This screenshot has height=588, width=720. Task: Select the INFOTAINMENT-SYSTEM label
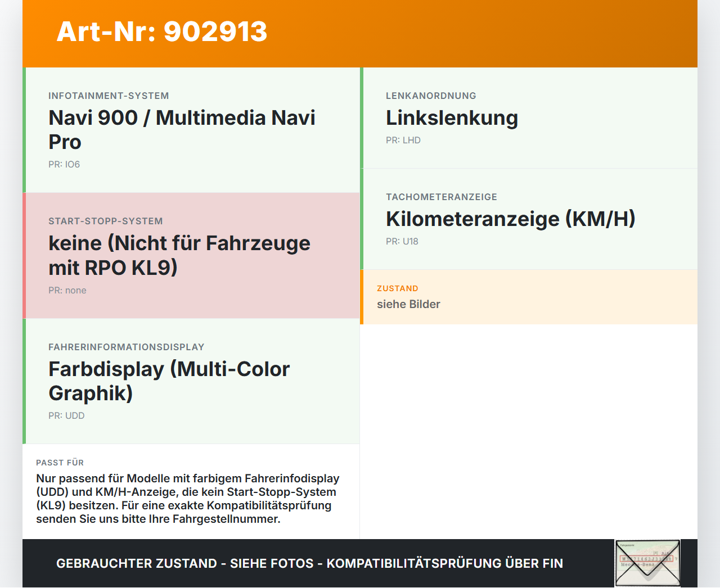point(109,96)
